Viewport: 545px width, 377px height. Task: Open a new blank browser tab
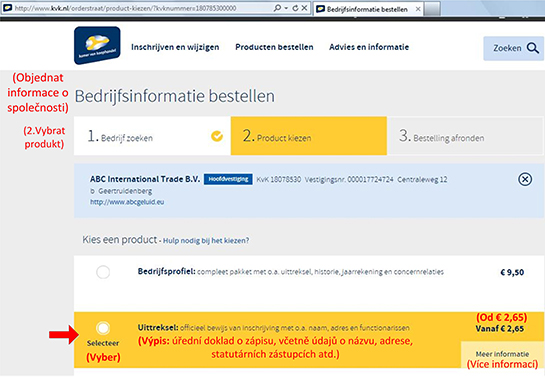(x=432, y=9)
